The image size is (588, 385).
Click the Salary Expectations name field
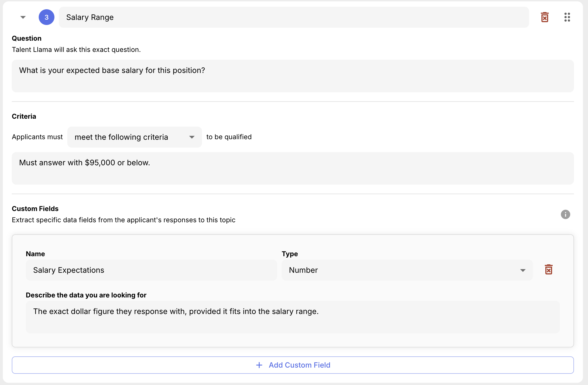coord(151,270)
